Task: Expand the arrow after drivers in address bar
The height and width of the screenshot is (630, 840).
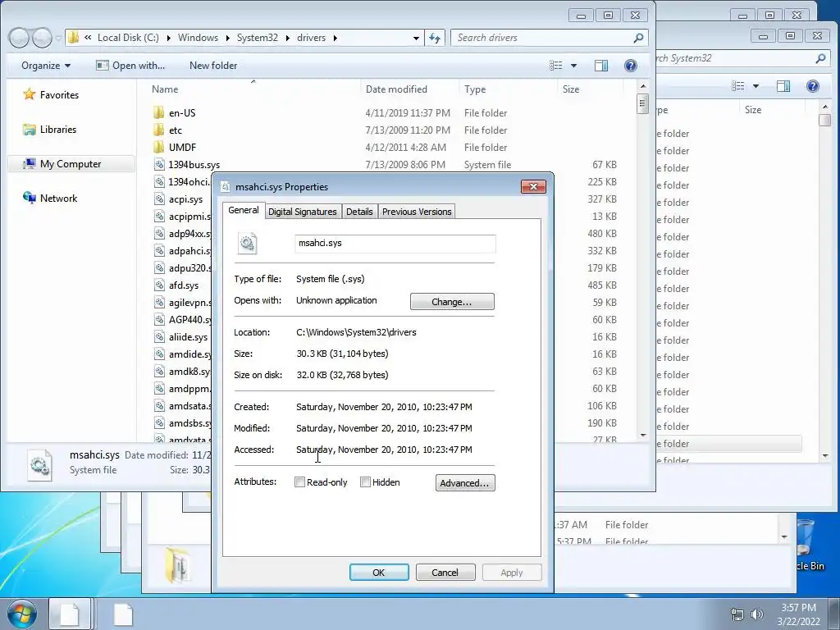Action: (336, 38)
